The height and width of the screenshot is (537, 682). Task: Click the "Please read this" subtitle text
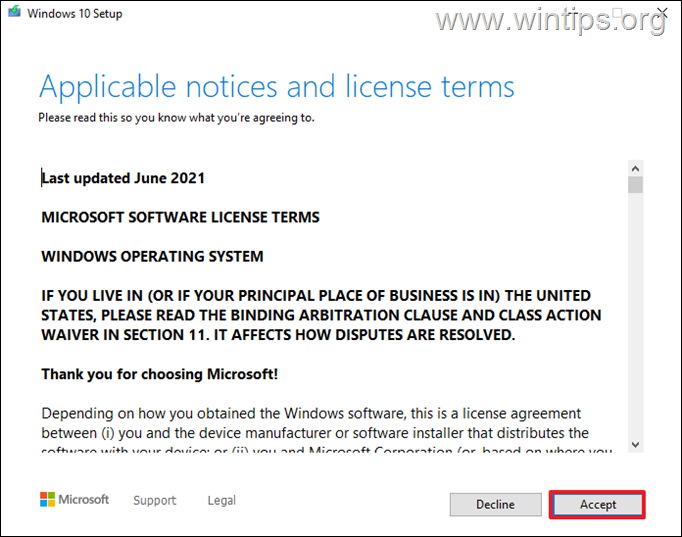tap(176, 118)
